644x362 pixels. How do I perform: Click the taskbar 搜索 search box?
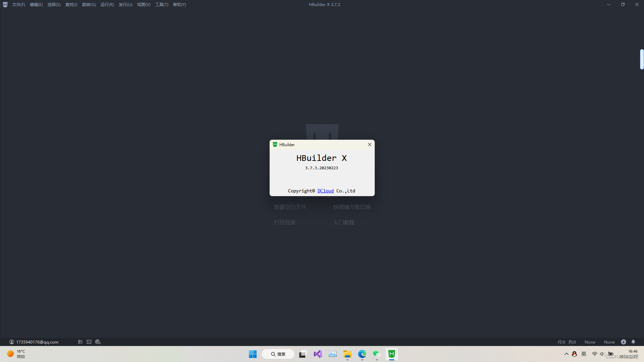278,354
